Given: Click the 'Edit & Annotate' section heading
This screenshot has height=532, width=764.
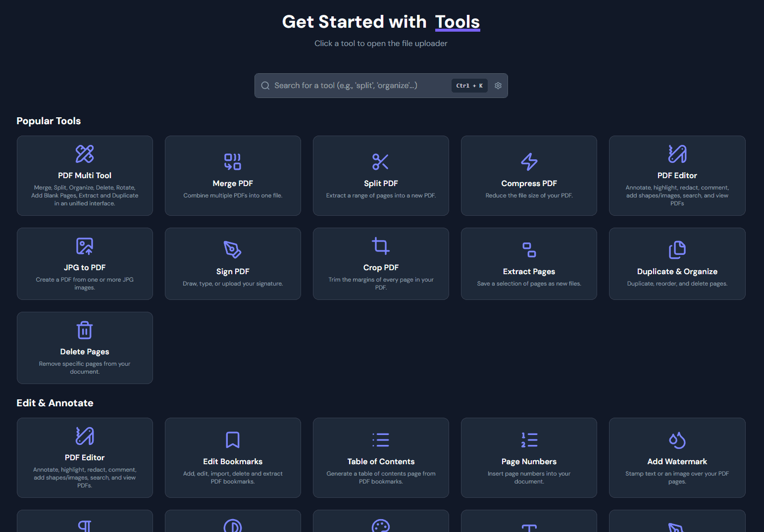Looking at the screenshot, I should pos(55,403).
